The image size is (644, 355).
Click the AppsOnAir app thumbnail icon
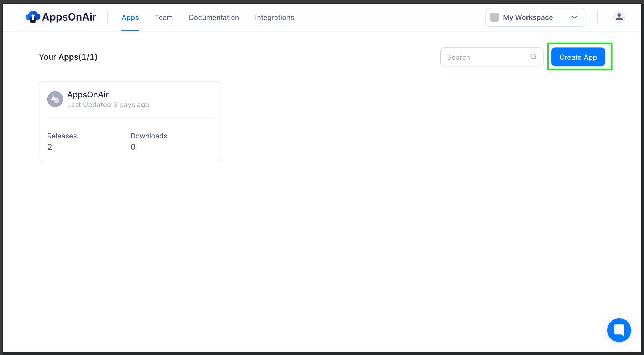coord(55,99)
